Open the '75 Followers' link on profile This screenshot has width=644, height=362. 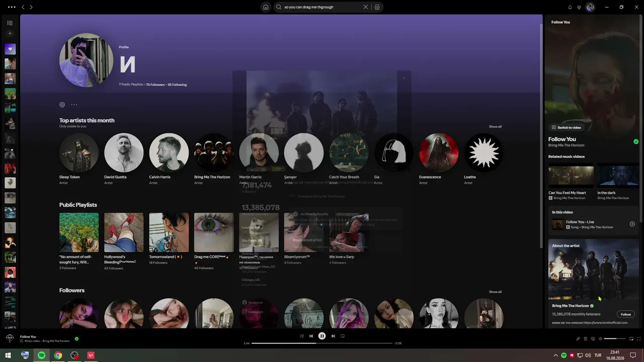[x=155, y=84]
